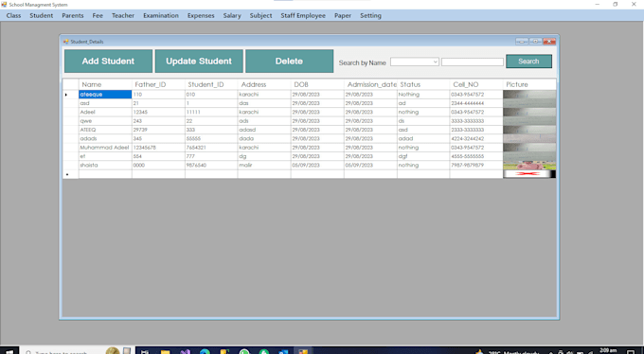This screenshot has width=644, height=354.
Task: Open the Update Student form
Action: click(x=199, y=62)
